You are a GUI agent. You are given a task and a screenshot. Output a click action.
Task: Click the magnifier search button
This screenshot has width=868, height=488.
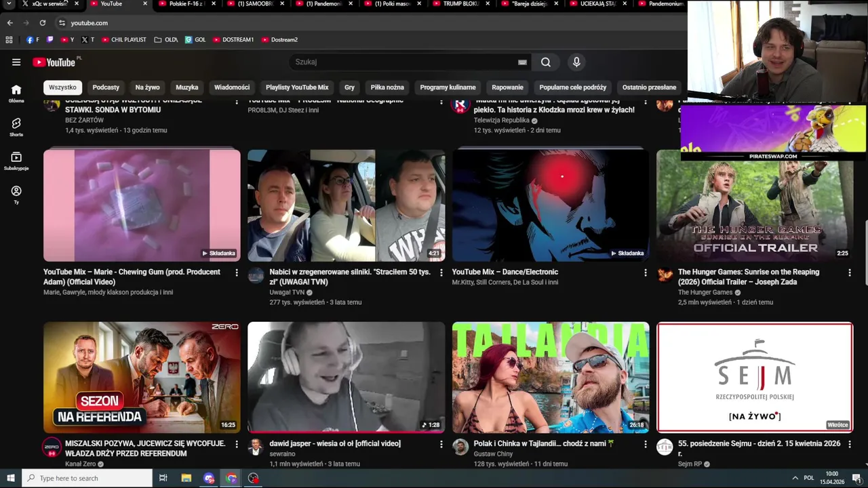point(546,62)
